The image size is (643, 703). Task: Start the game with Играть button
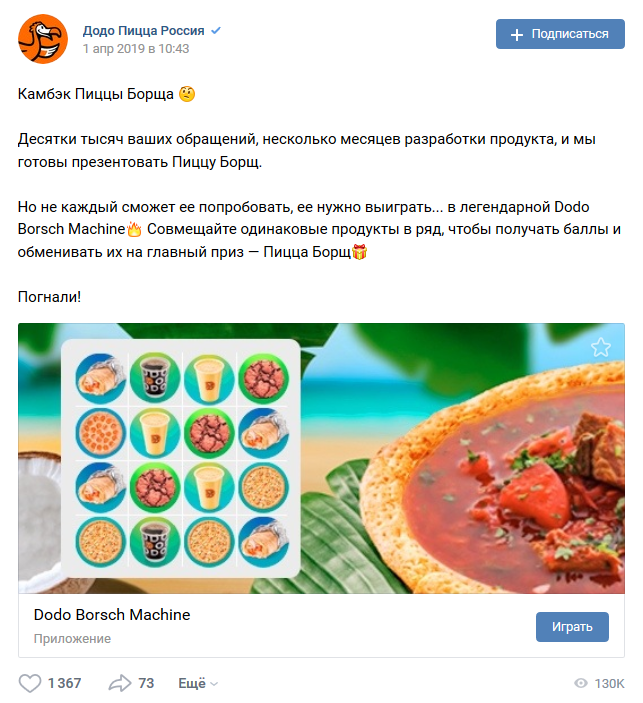572,626
